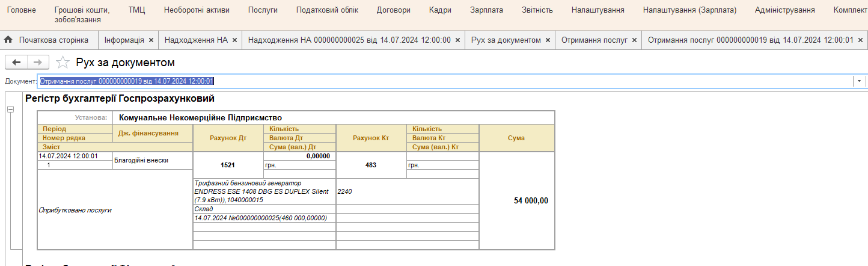This screenshot has width=868, height=266.
Task: Click the home icon on Початкова сторінка tab
Action: pyautogui.click(x=8, y=40)
